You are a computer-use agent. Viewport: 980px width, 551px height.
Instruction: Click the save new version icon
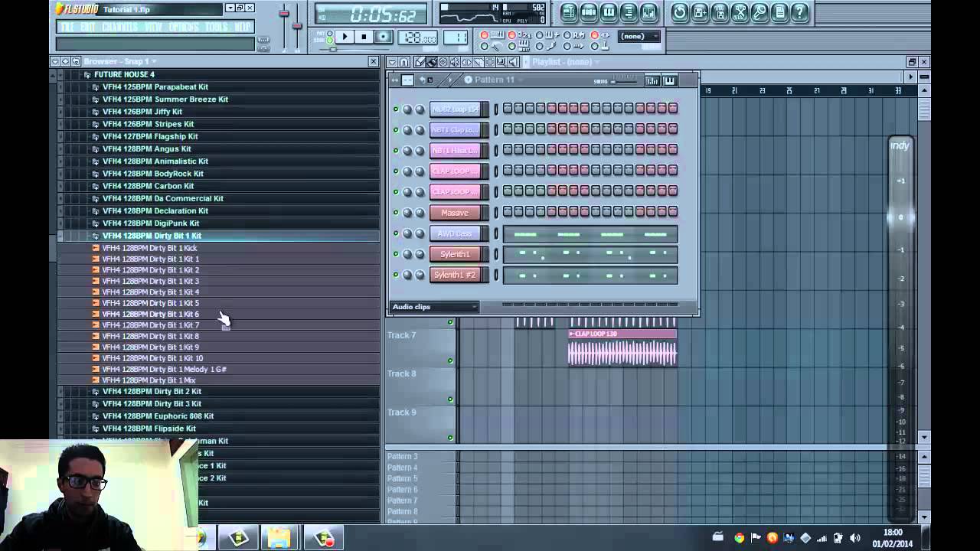[x=700, y=12]
